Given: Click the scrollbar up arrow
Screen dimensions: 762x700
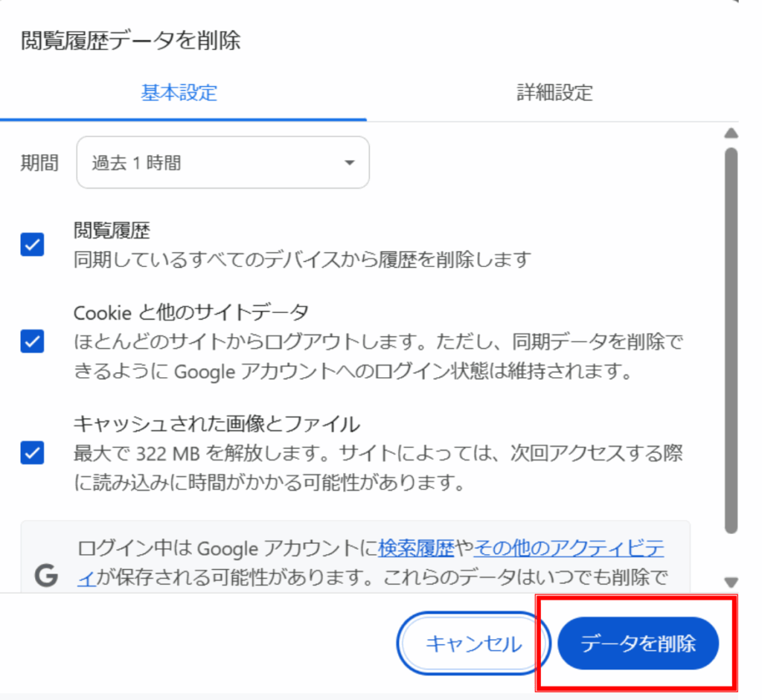Looking at the screenshot, I should (731, 134).
